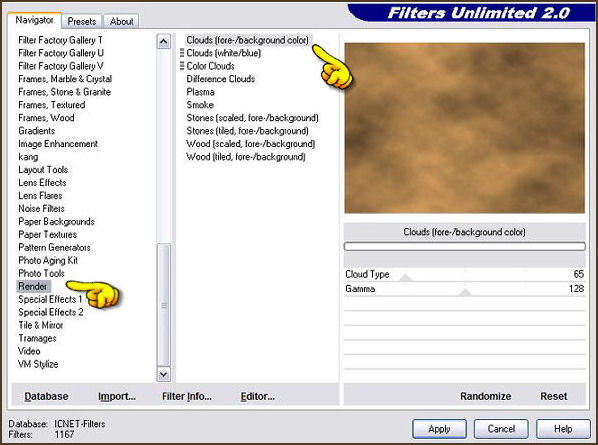
Task: Click the scroll down arrow in category list
Action: 164,374
